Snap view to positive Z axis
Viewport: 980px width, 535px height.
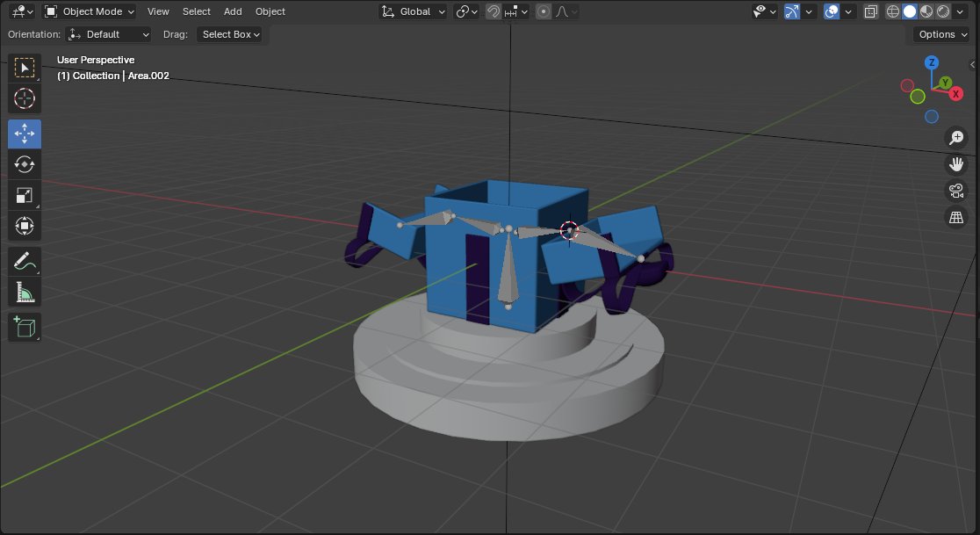932,62
